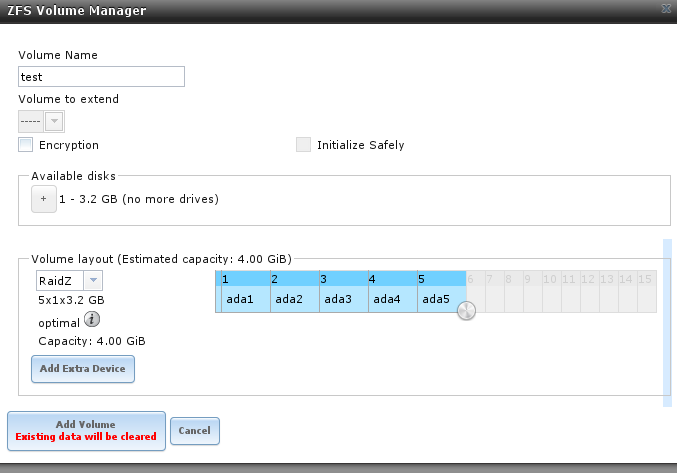Open the RaidZ layout type dropdown
Screen dimensions: 677x473
tap(93, 281)
